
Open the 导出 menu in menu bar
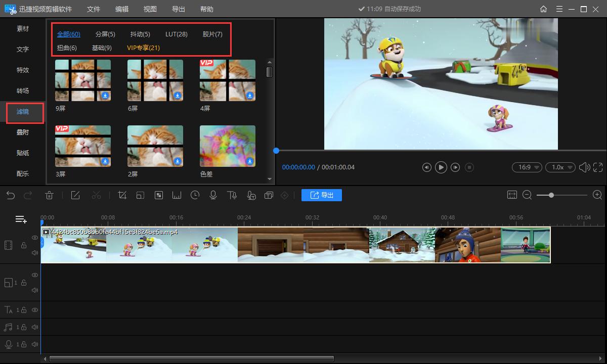click(178, 9)
